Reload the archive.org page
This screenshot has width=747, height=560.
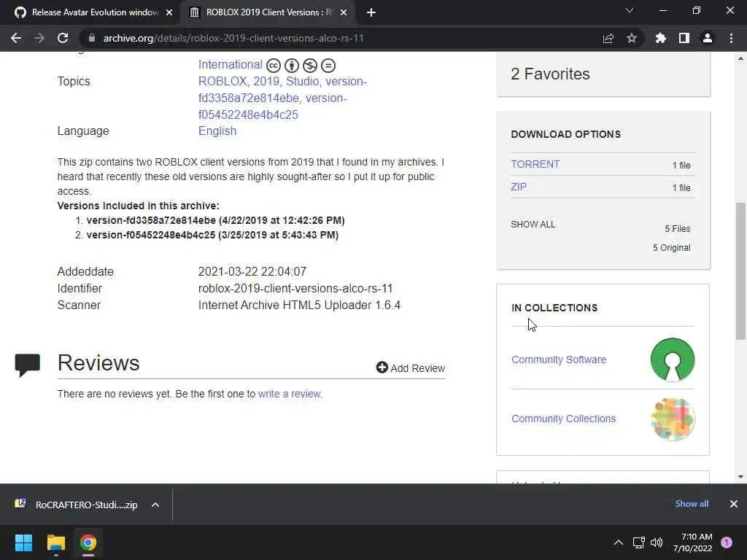(63, 38)
